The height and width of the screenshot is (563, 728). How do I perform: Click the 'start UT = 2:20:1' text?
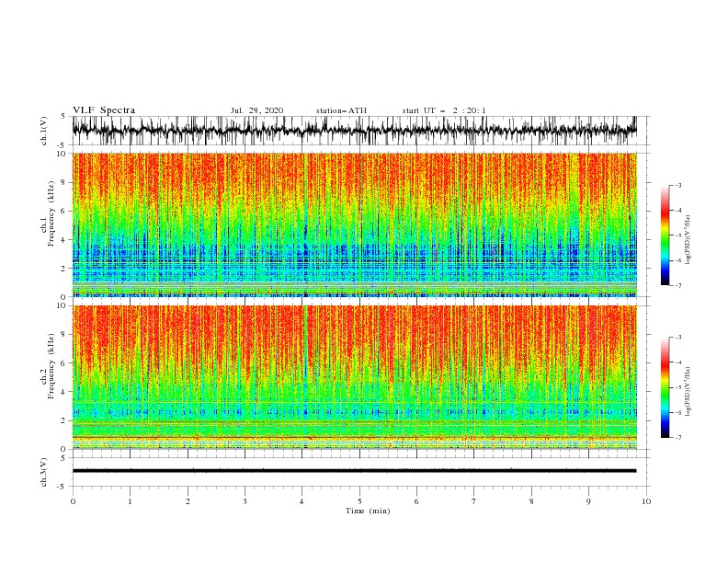[x=444, y=110]
